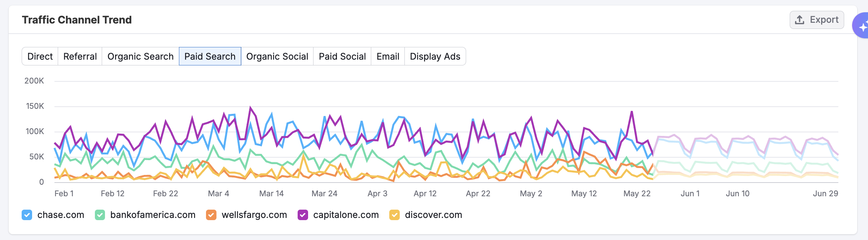The height and width of the screenshot is (240, 868).
Task: Select the Paid Search tab
Action: 210,56
